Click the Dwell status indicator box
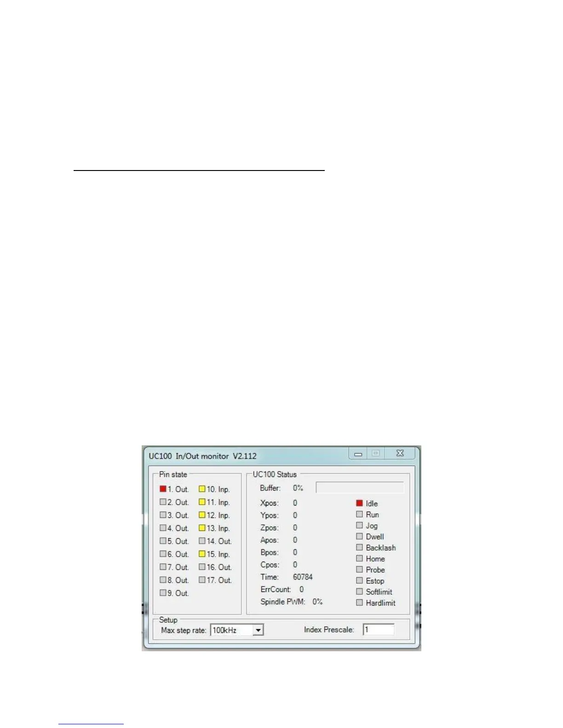The height and width of the screenshot is (728, 563). [360, 536]
